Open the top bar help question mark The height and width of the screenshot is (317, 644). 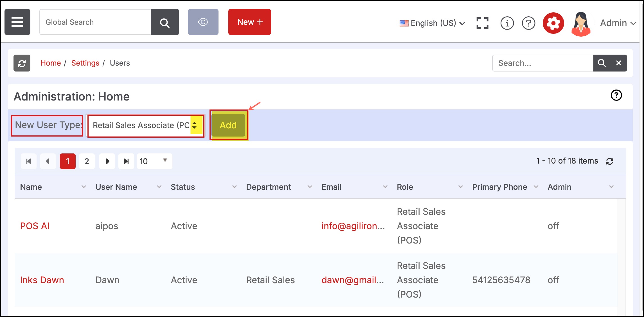pyautogui.click(x=528, y=23)
